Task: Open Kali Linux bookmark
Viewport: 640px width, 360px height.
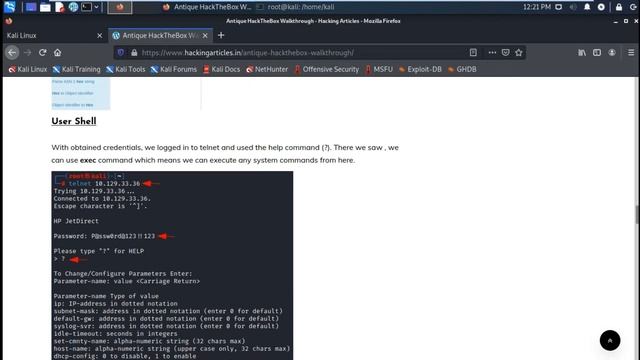Action: [28, 69]
